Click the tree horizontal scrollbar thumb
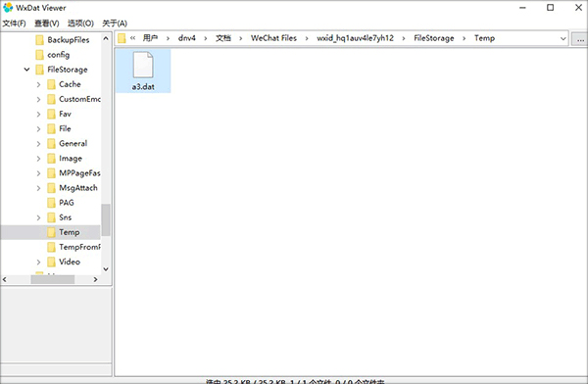The width and height of the screenshot is (588, 384). (53, 279)
